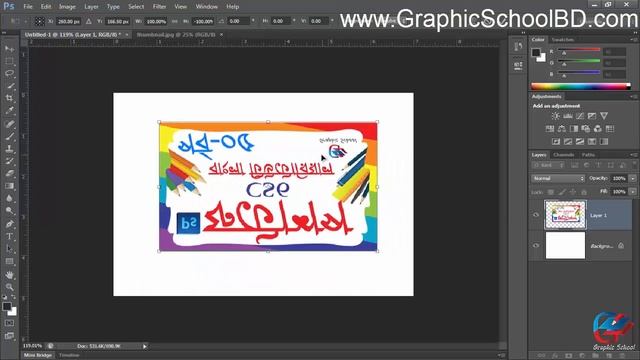Select the Pen tool
This screenshot has height=360, width=640.
9,224
